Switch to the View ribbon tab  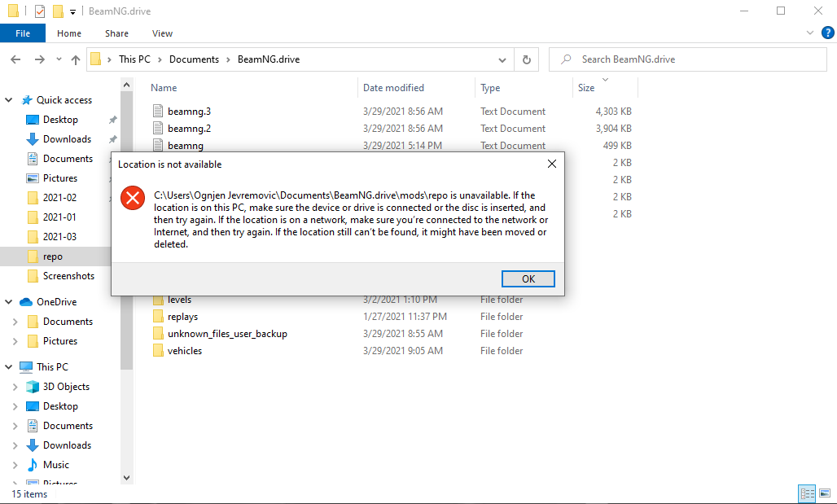tap(162, 33)
